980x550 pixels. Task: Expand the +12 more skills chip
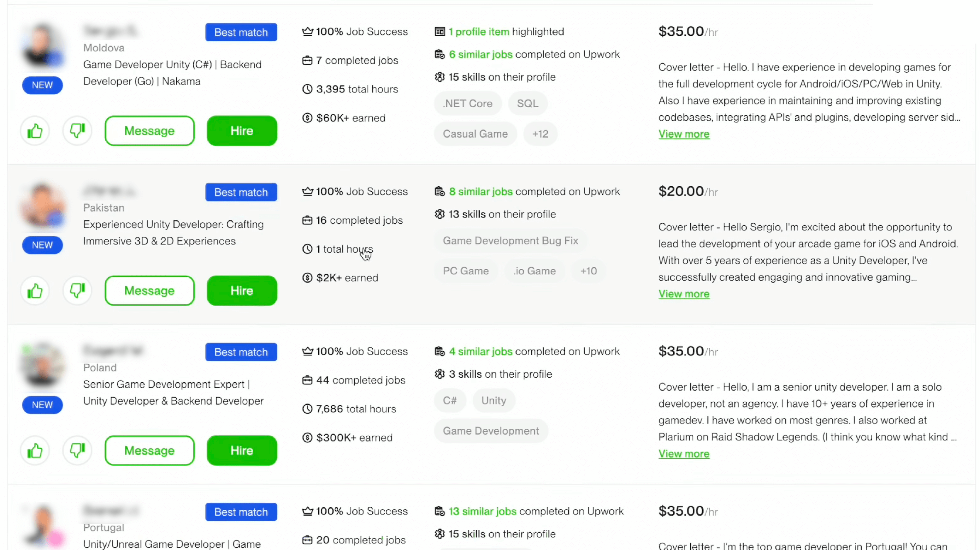click(540, 134)
